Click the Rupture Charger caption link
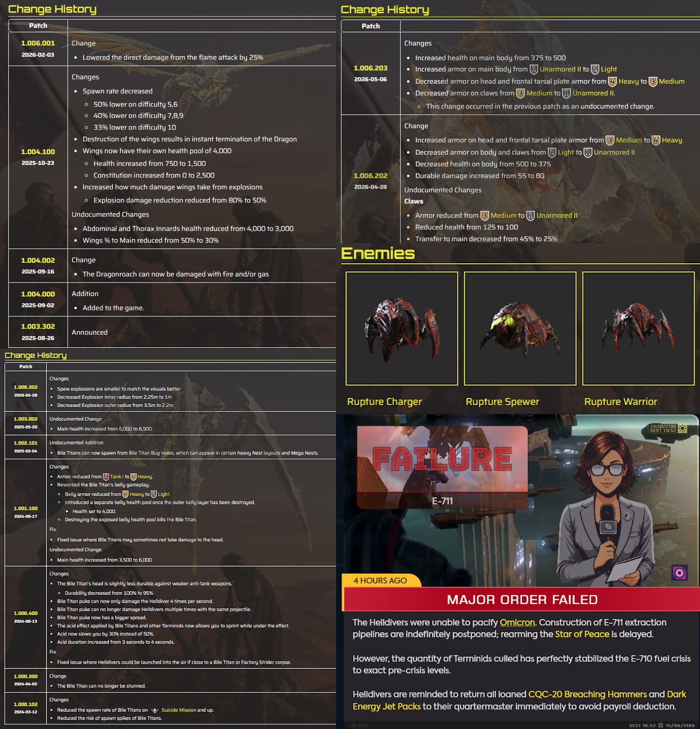The image size is (700, 729). point(384,402)
